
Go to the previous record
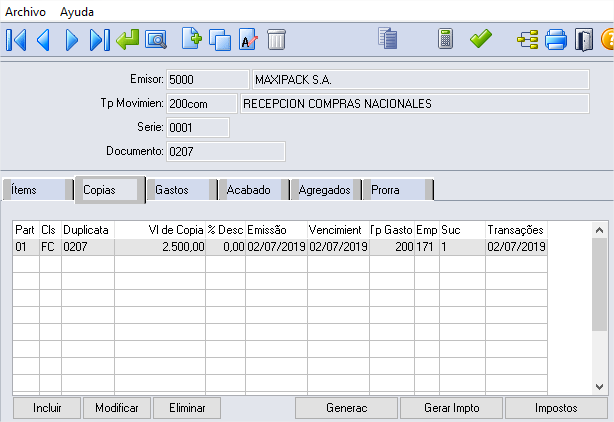43,40
